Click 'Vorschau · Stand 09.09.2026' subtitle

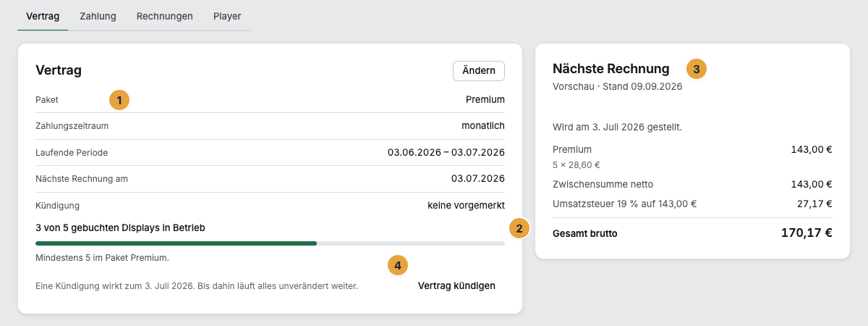(618, 85)
